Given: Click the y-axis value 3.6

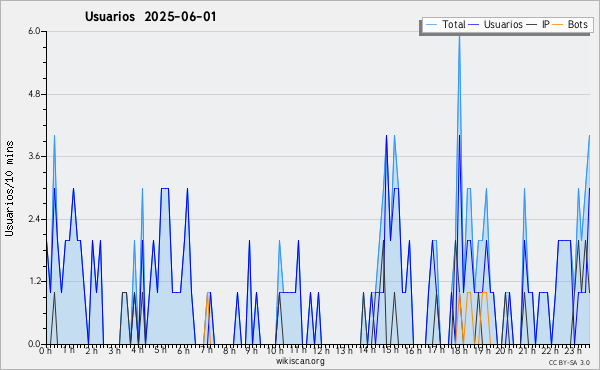Looking at the screenshot, I should [x=34, y=156].
